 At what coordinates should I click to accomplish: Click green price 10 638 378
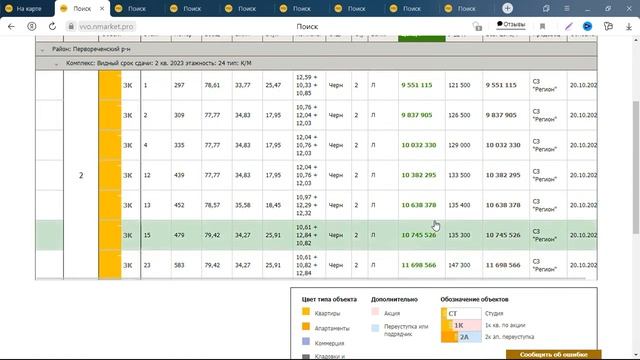pyautogui.click(x=419, y=205)
